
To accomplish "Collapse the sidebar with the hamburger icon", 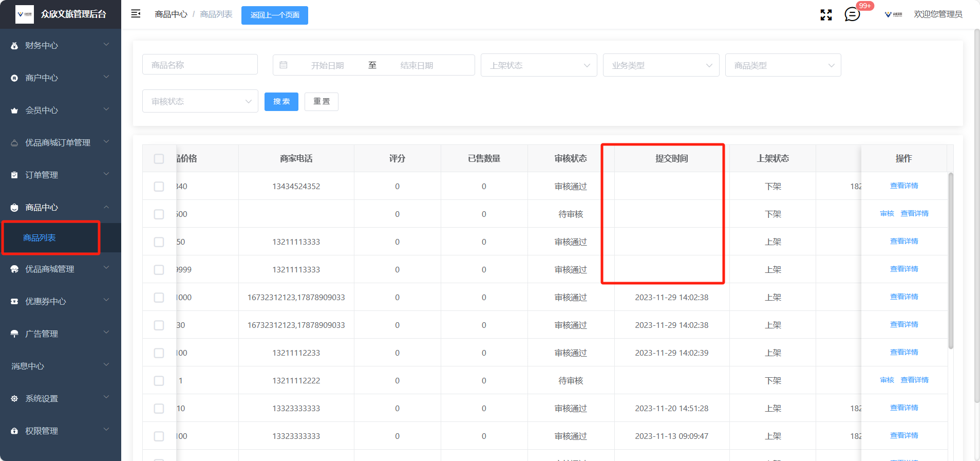I will (x=136, y=14).
